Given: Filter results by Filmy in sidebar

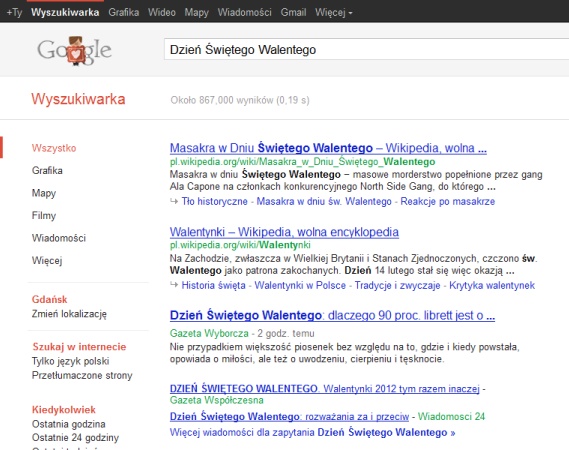Looking at the screenshot, I should (x=44, y=216).
